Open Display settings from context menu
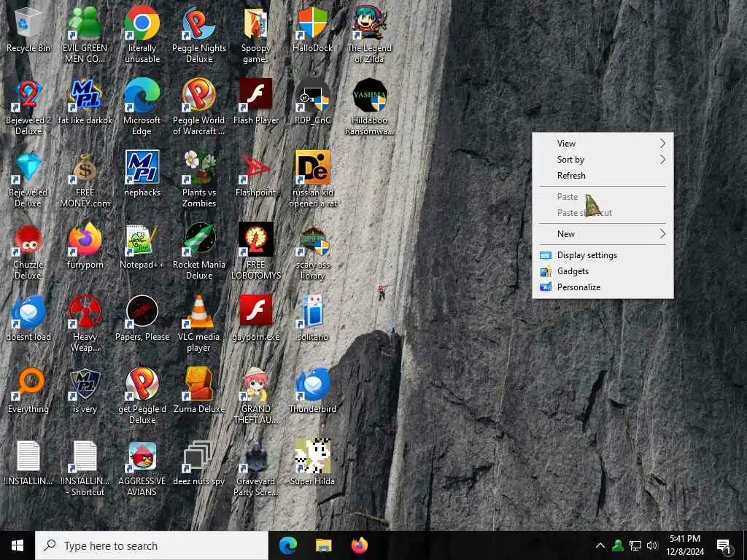The height and width of the screenshot is (560, 747). 603,255
